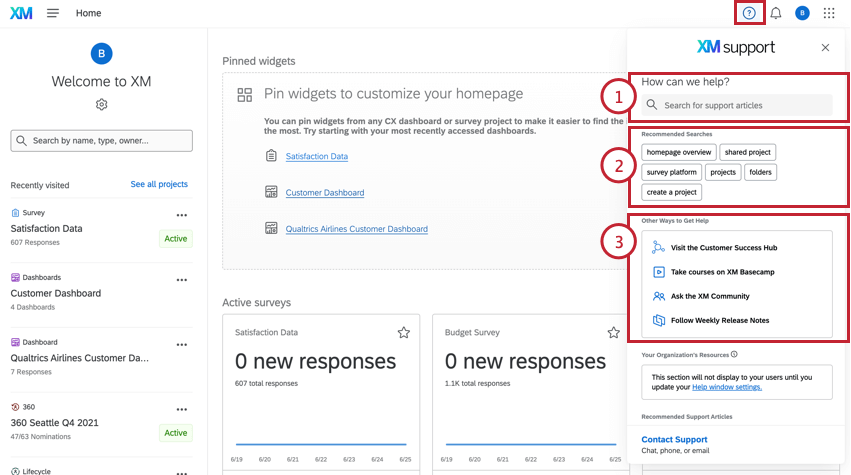Open the account avatar B in top bar
Screen dimensions: 851x475
click(x=802, y=13)
